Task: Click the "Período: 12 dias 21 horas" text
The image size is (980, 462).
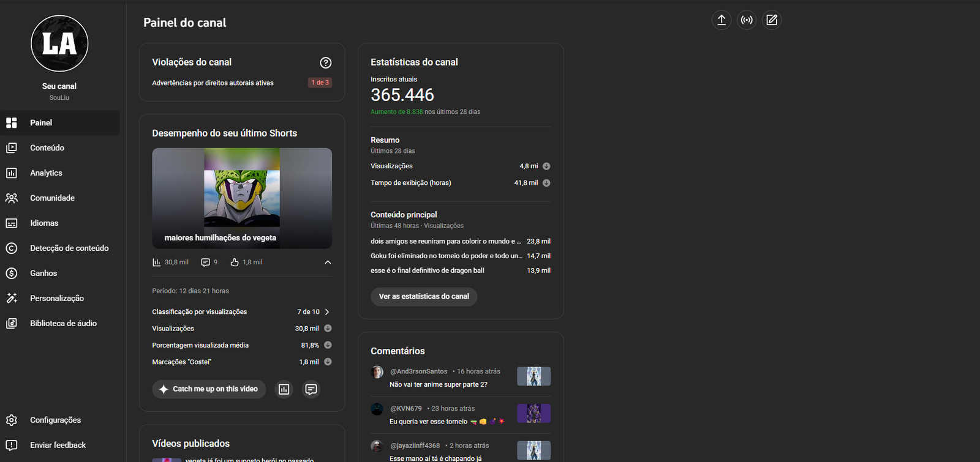Action: (x=190, y=291)
